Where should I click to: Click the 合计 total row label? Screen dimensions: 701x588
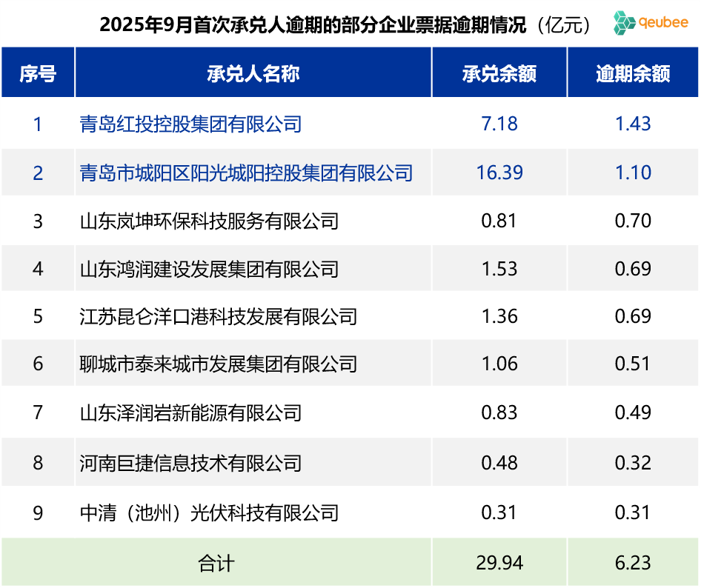(x=216, y=563)
